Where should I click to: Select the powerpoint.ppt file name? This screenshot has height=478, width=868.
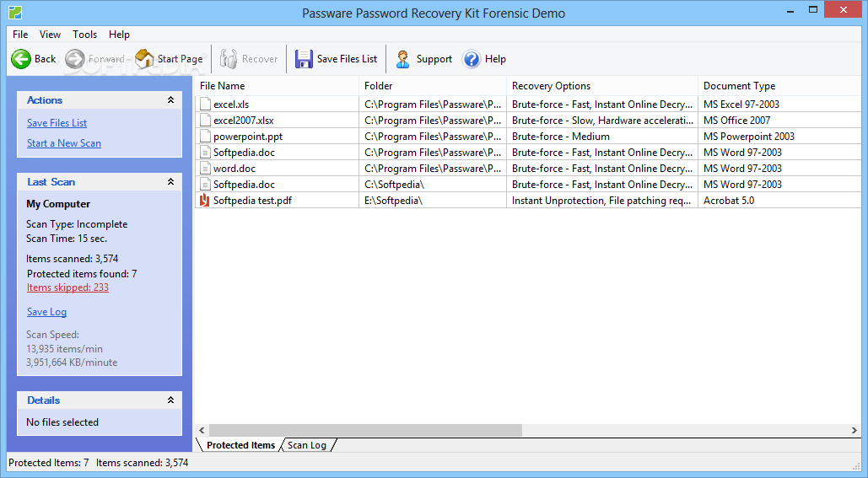coord(248,136)
